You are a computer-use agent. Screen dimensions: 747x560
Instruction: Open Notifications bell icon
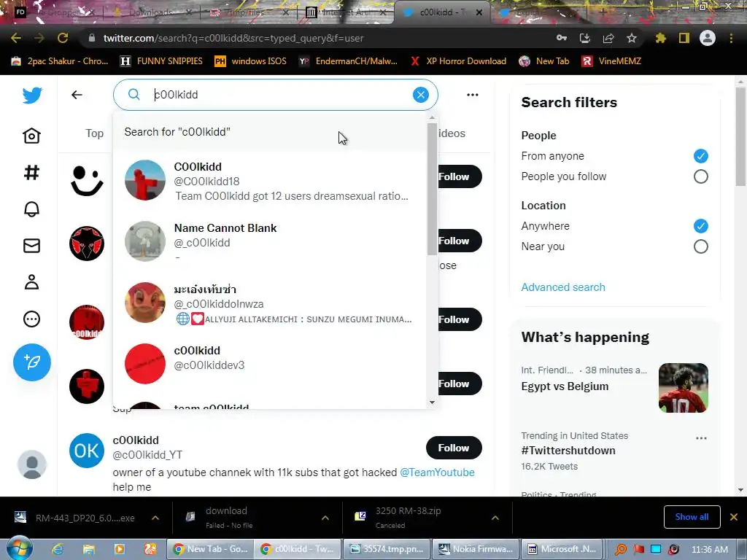click(32, 209)
